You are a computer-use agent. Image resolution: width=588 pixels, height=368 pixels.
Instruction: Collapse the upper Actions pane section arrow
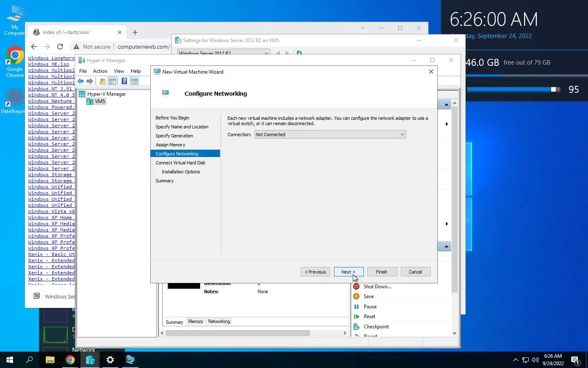point(446,105)
